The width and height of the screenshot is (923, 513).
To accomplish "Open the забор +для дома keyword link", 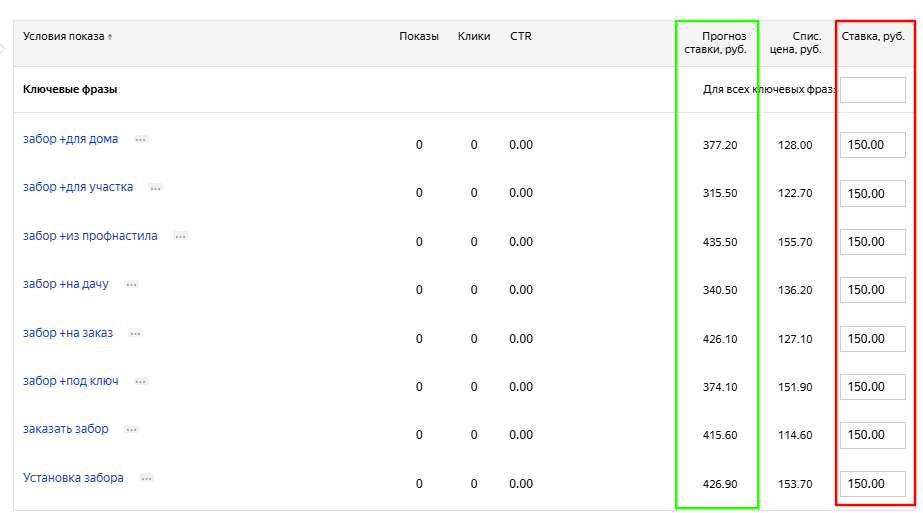I will click(70, 139).
